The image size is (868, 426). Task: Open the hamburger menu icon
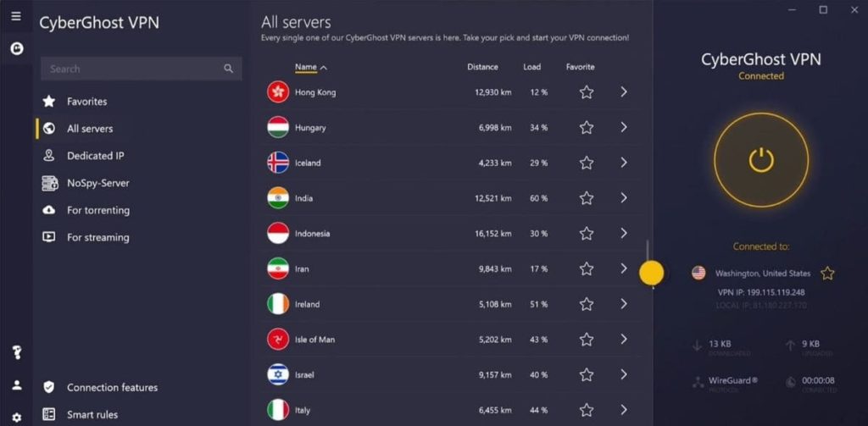[16, 17]
